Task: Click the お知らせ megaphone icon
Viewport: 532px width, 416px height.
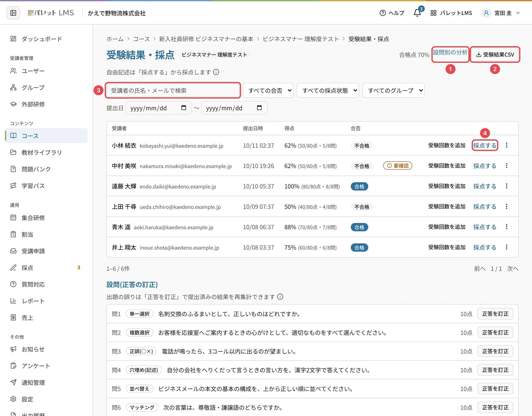Action: tap(13, 349)
